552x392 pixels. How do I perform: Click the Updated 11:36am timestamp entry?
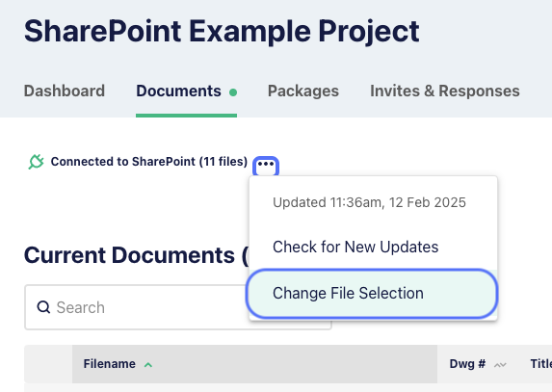(x=369, y=202)
